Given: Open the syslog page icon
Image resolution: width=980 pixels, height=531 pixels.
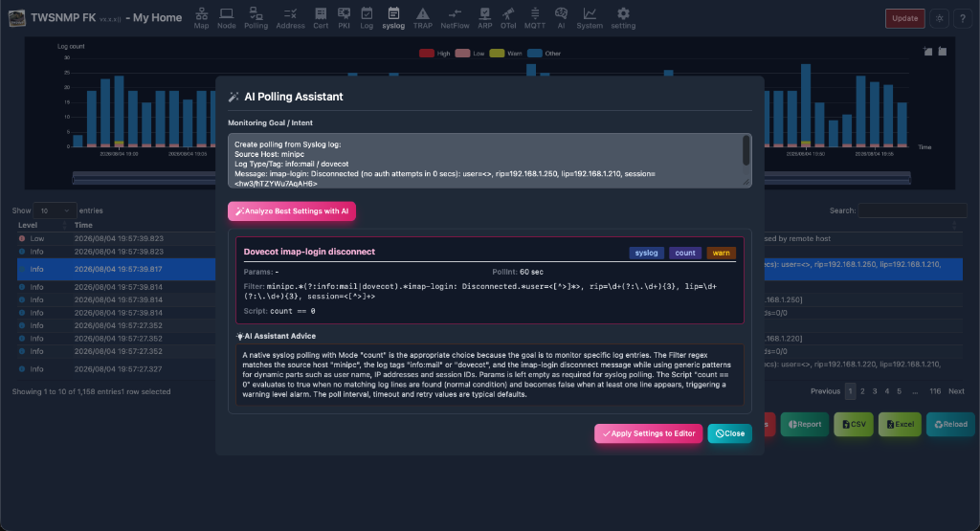Looking at the screenshot, I should pos(393,17).
